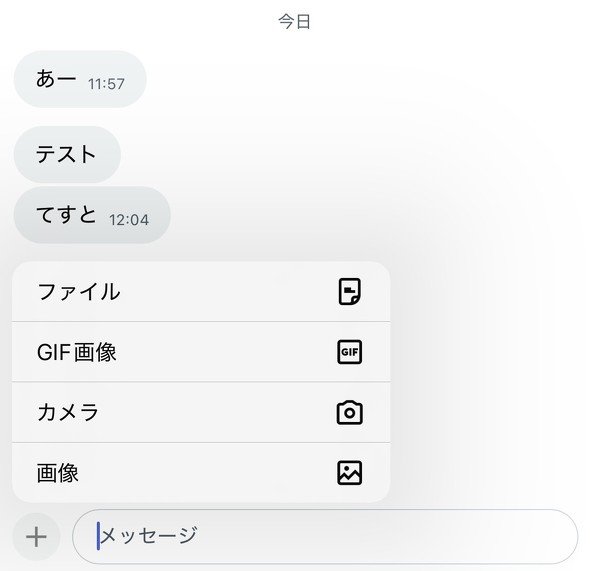Click the 12:04 timestamp
Image resolution: width=590 pixels, height=571 pixels.
coord(129,220)
